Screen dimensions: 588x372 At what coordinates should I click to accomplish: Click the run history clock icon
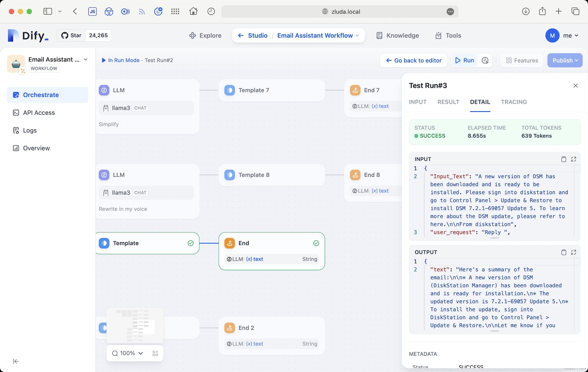(x=485, y=61)
